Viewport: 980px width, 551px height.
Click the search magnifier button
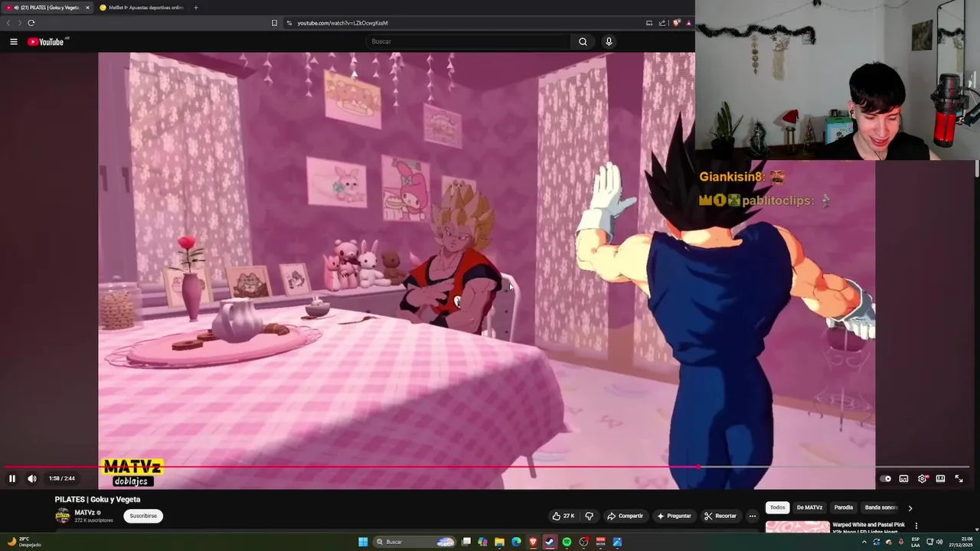583,41
